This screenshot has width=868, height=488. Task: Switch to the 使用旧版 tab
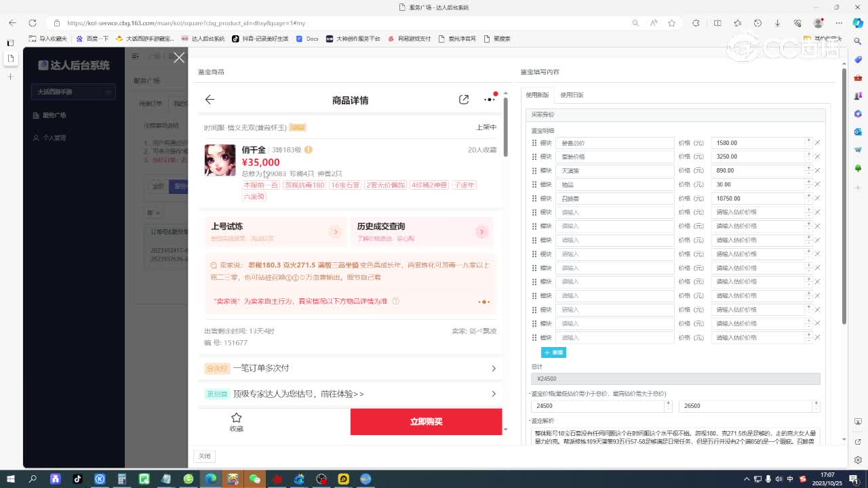point(572,95)
